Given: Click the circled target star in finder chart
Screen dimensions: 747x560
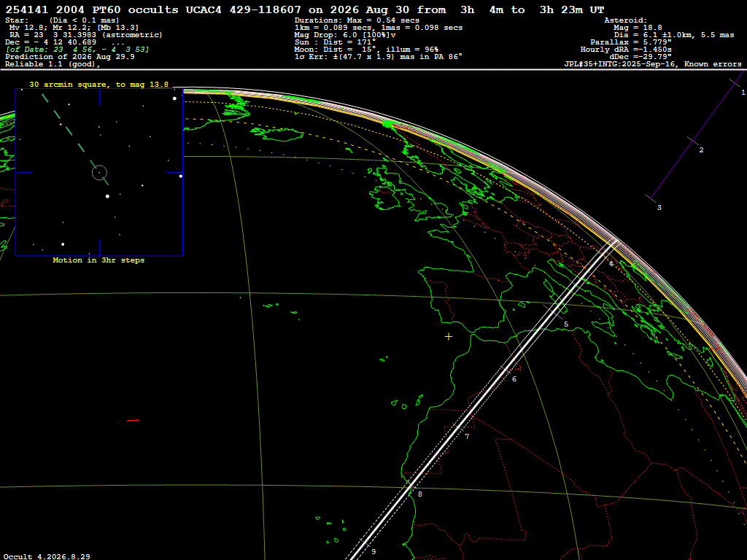Looking at the screenshot, I should (x=99, y=172).
